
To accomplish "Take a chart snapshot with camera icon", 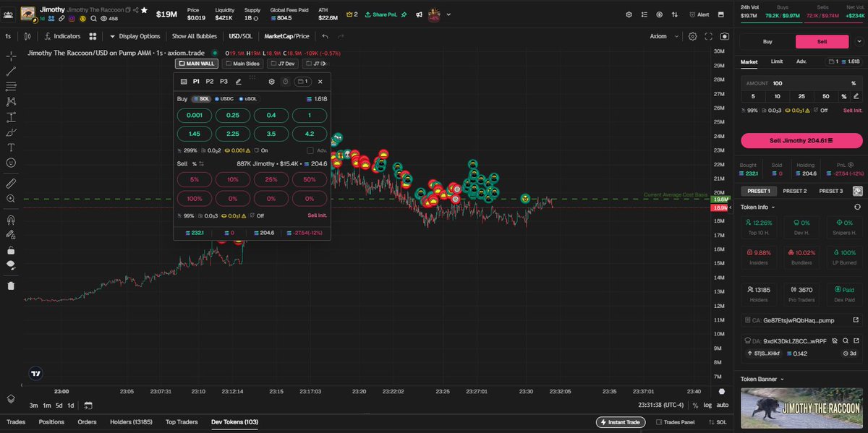I will coord(724,36).
